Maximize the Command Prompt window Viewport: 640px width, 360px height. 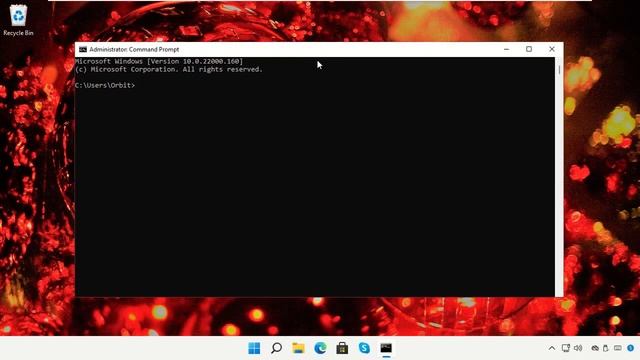coord(529,49)
